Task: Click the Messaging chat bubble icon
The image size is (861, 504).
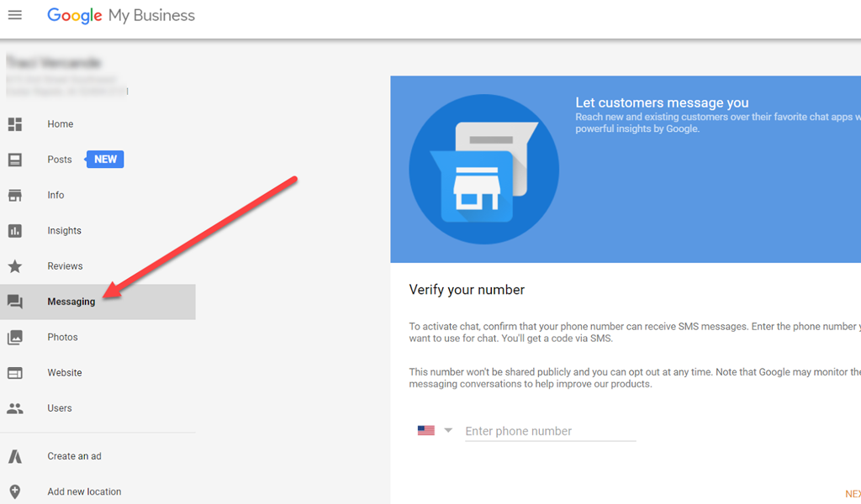Action: (15, 302)
